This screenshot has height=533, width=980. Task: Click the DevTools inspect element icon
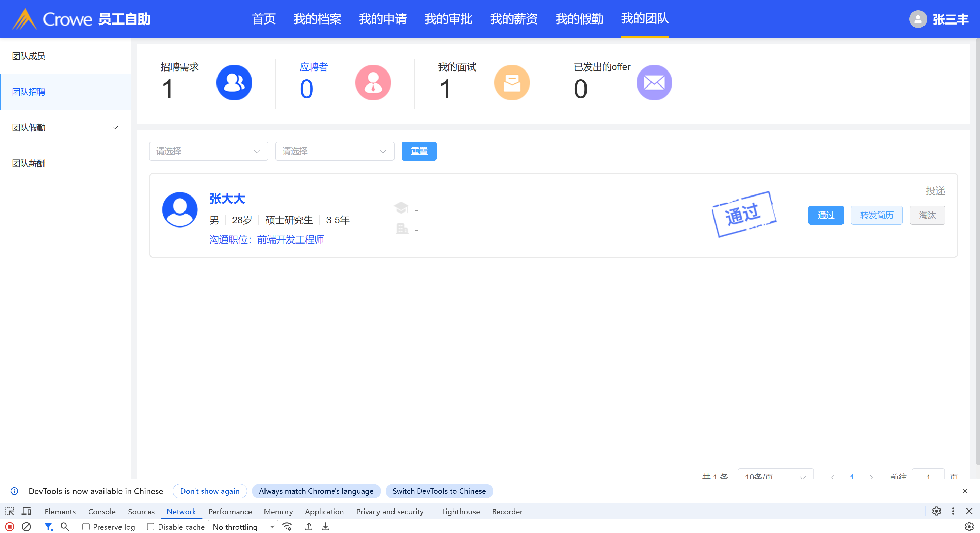point(10,511)
